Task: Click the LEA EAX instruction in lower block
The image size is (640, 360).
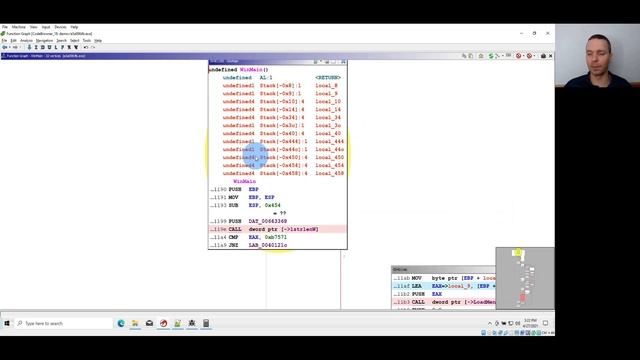Action: tap(444, 286)
